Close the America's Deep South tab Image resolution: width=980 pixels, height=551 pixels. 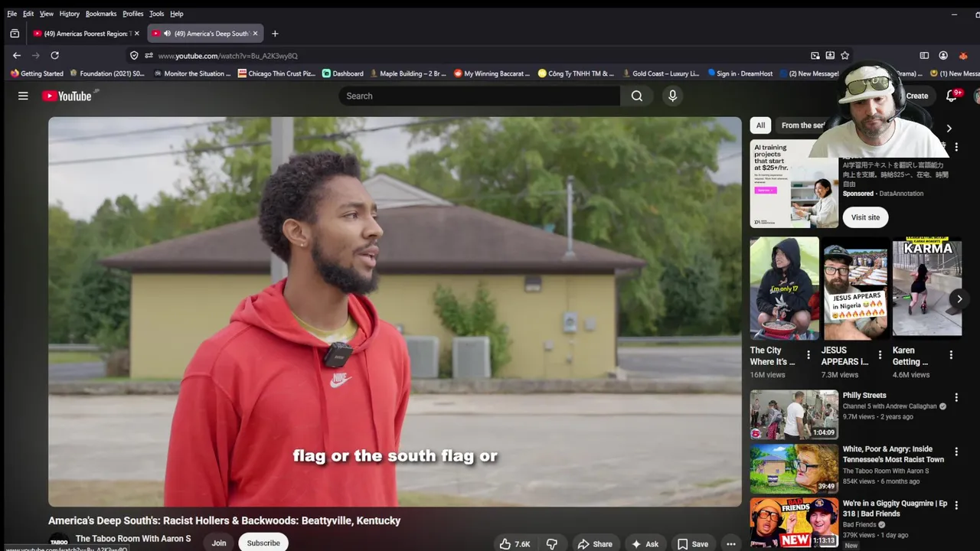pos(256,34)
